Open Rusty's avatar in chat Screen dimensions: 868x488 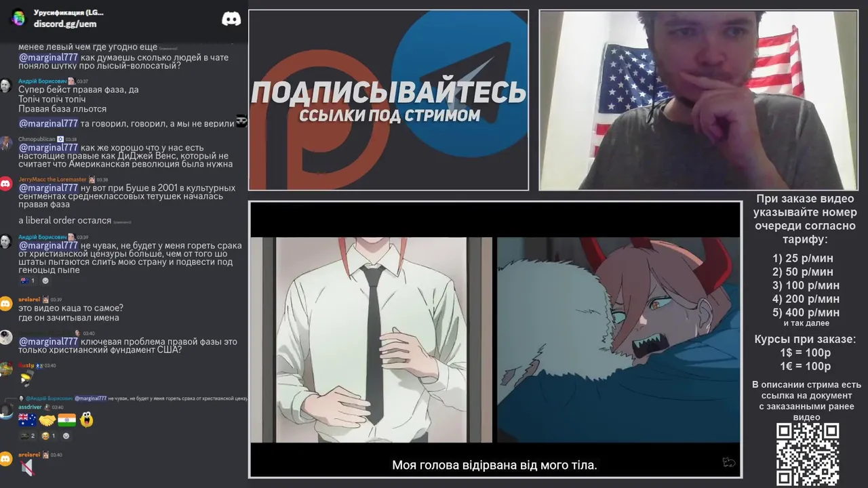click(x=5, y=369)
